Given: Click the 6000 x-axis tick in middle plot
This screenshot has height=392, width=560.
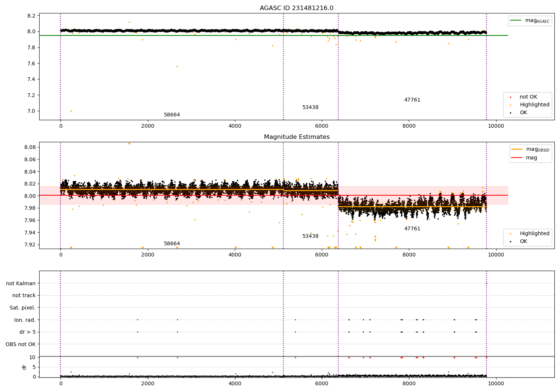Looking at the screenshot, I should pyautogui.click(x=322, y=255).
